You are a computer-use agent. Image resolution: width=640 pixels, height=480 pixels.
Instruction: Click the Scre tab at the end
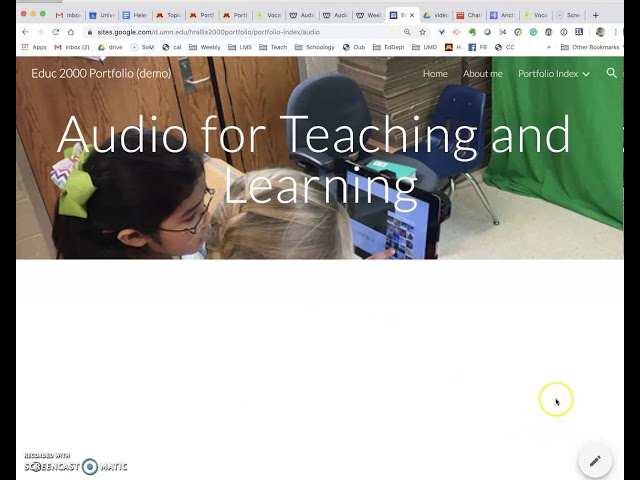click(569, 15)
